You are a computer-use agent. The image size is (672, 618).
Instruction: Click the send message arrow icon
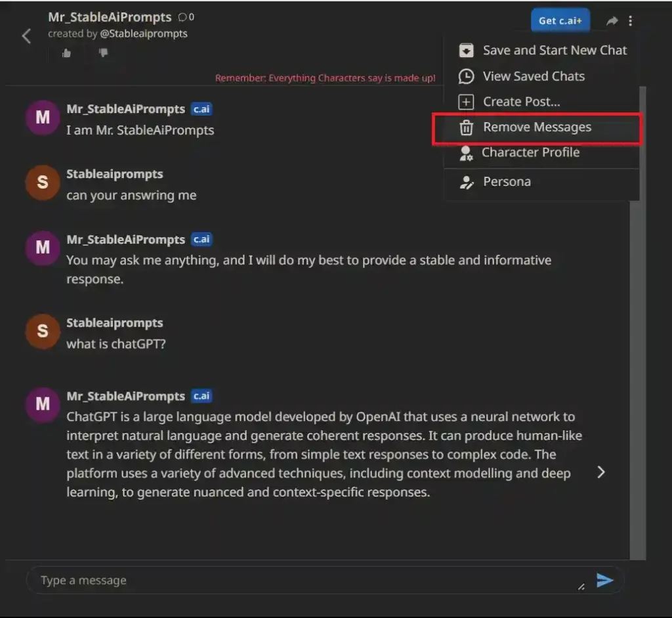point(604,581)
